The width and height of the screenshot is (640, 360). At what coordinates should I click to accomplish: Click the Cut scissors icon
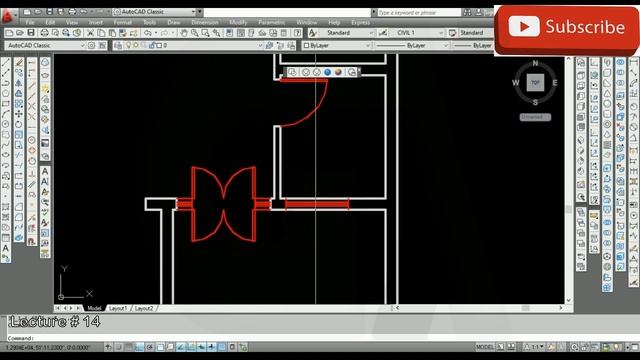pos(91,33)
